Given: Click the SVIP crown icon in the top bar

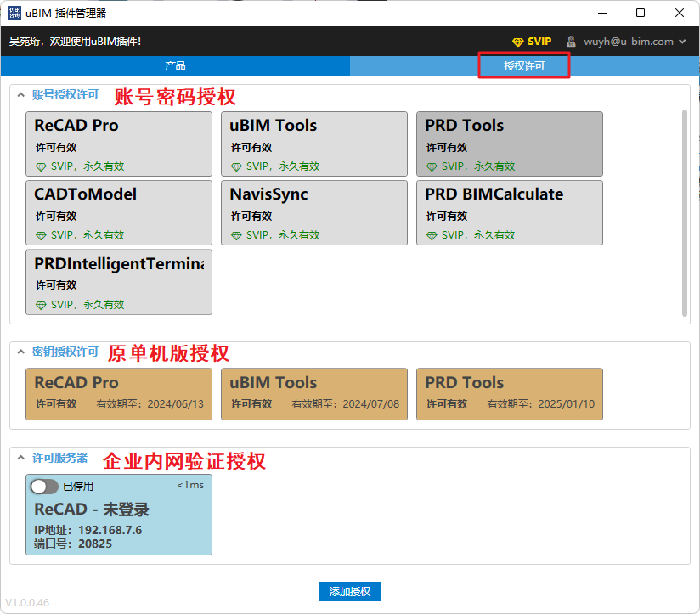Looking at the screenshot, I should 517,41.
